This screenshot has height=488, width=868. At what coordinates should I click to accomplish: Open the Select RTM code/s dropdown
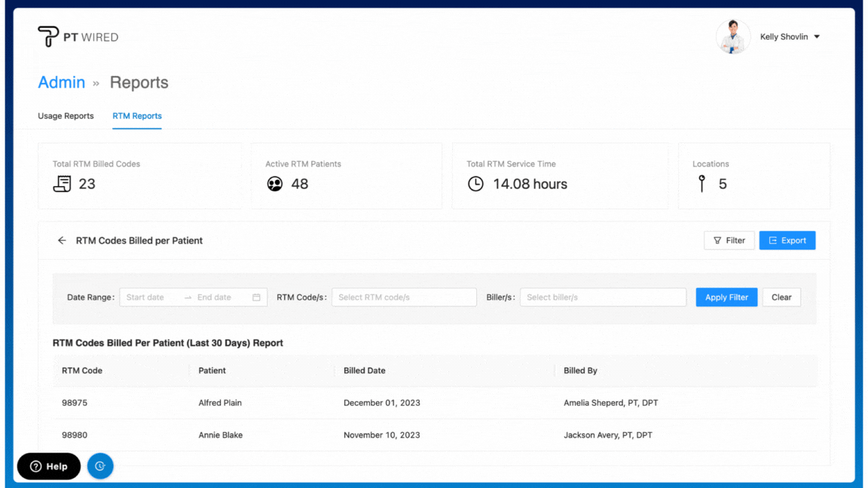pos(404,297)
